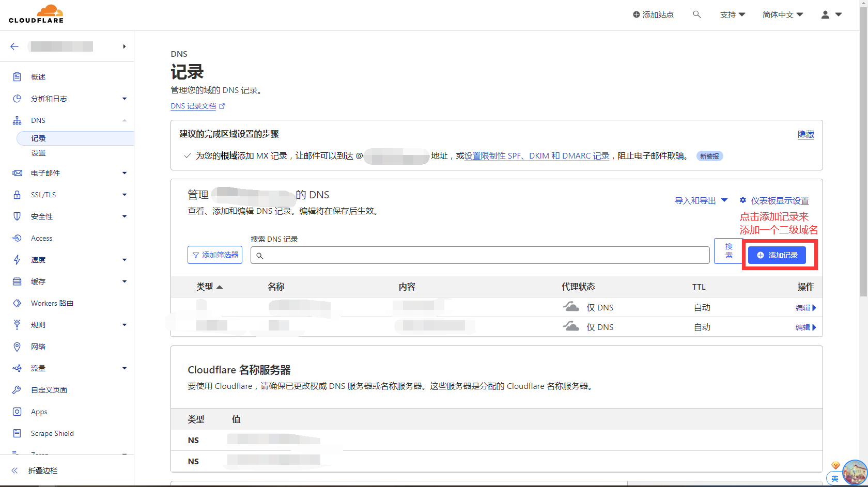This screenshot has width=868, height=487.
Task: Click the 添加筛选器 button
Action: tap(215, 255)
